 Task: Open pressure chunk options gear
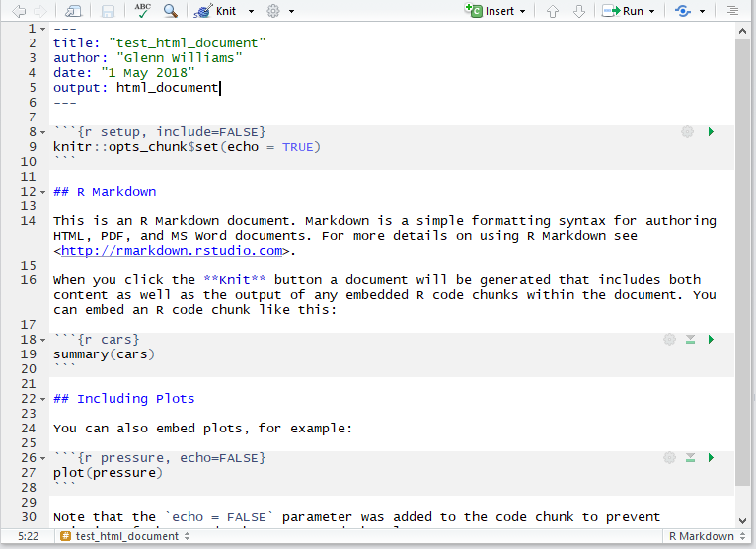[x=670, y=457]
